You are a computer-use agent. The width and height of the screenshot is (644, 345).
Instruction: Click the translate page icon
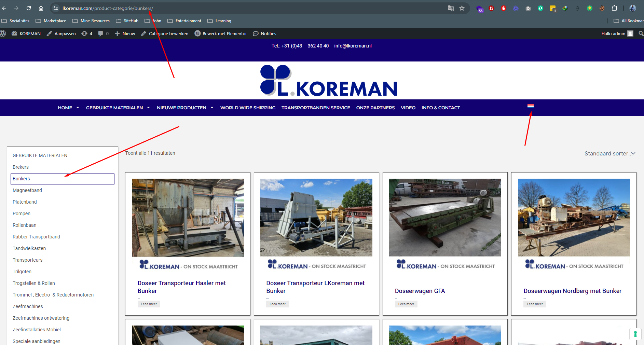point(451,8)
